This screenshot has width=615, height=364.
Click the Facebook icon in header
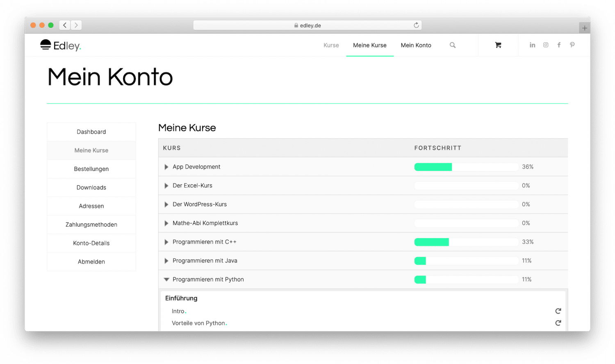[559, 45]
